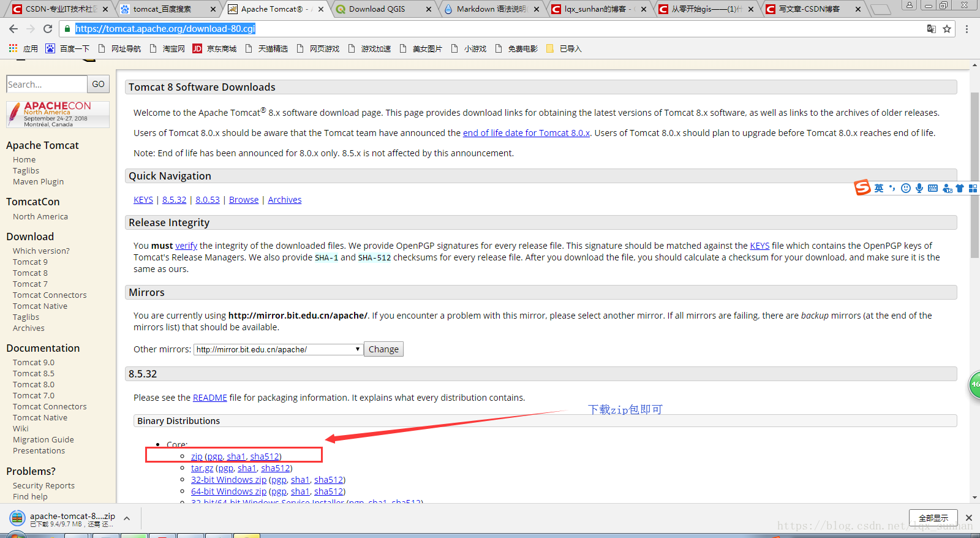The image size is (980, 538).
Task: Open the sha512 link for Core zip
Action: 265,457
